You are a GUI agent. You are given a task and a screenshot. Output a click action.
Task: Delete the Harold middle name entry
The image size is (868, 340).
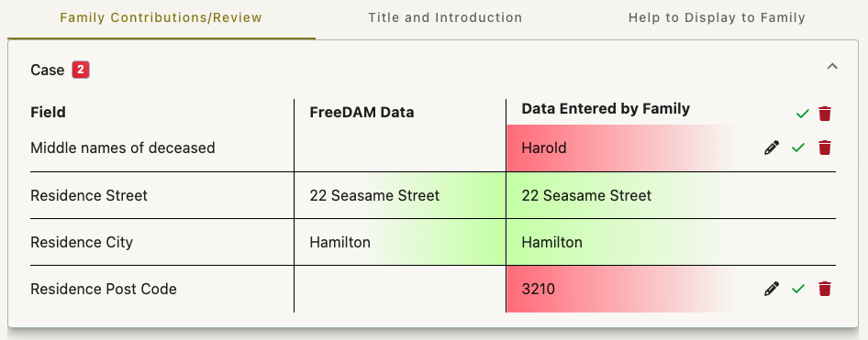(825, 148)
